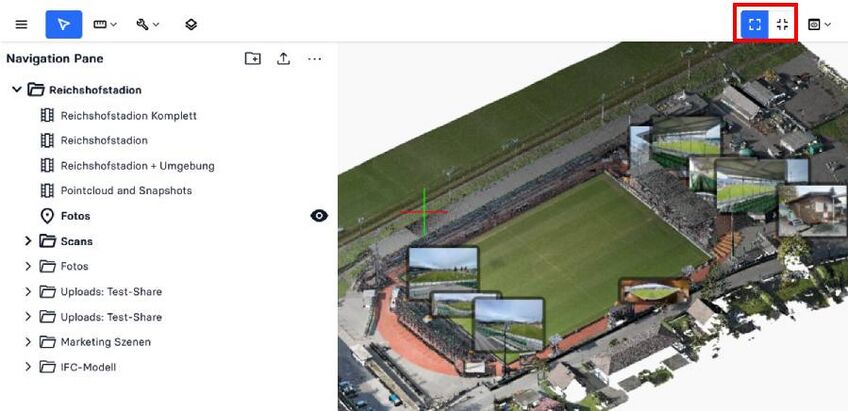Open the three-dot more options menu

point(315,59)
